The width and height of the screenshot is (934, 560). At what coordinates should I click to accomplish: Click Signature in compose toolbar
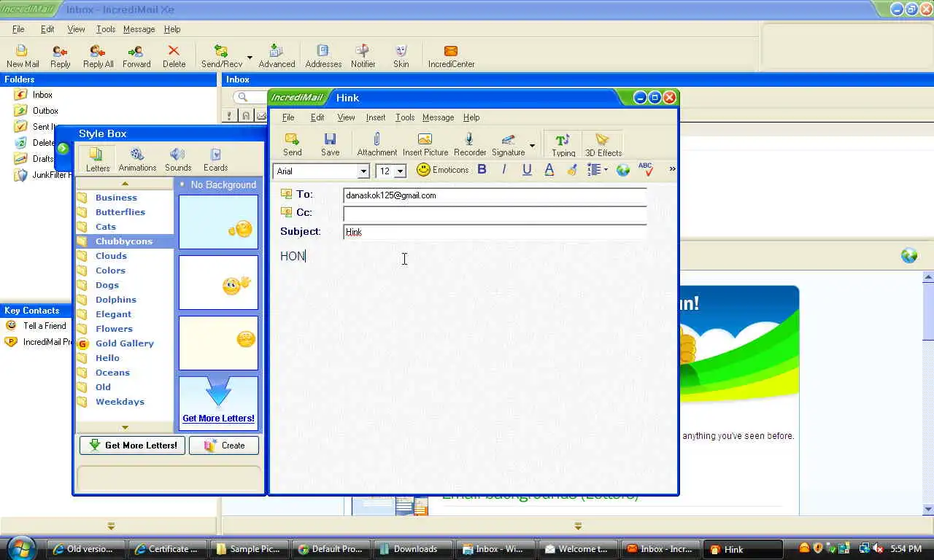click(509, 144)
